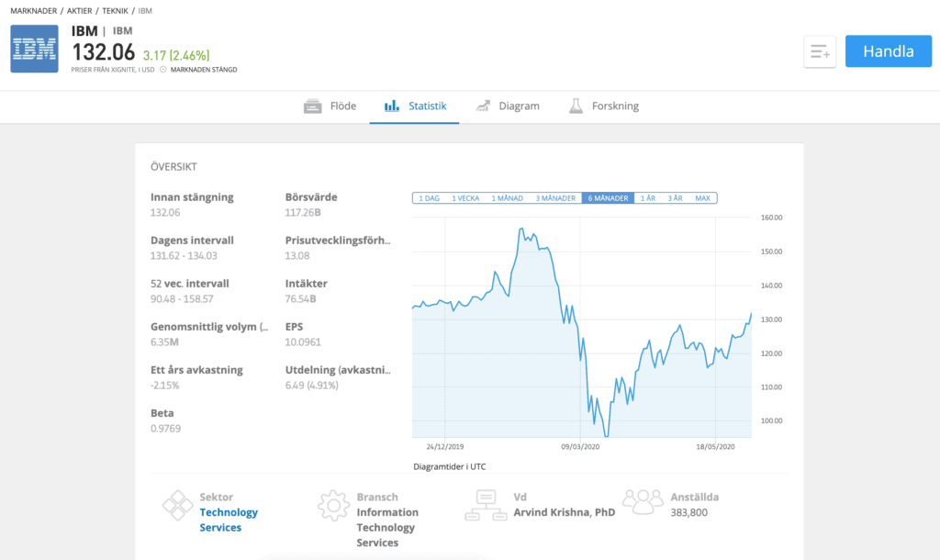Image resolution: width=940 pixels, height=560 pixels.
Task: Select the MAX chart range
Action: coord(702,198)
